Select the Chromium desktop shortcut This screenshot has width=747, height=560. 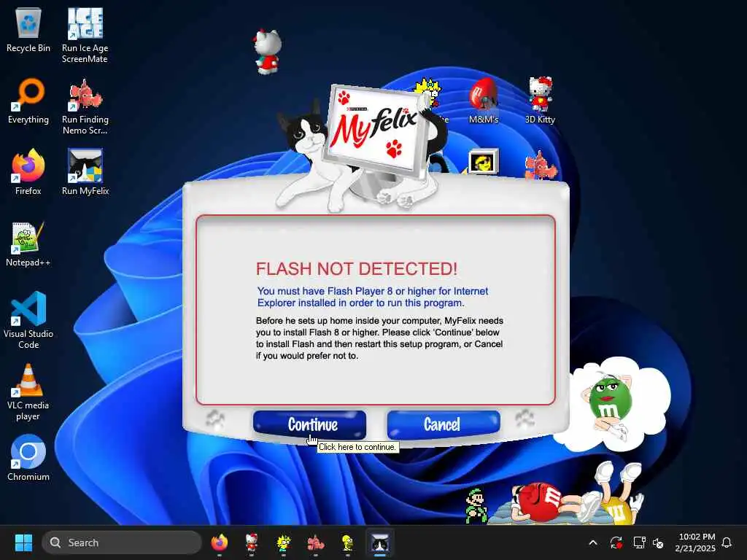pyautogui.click(x=28, y=458)
